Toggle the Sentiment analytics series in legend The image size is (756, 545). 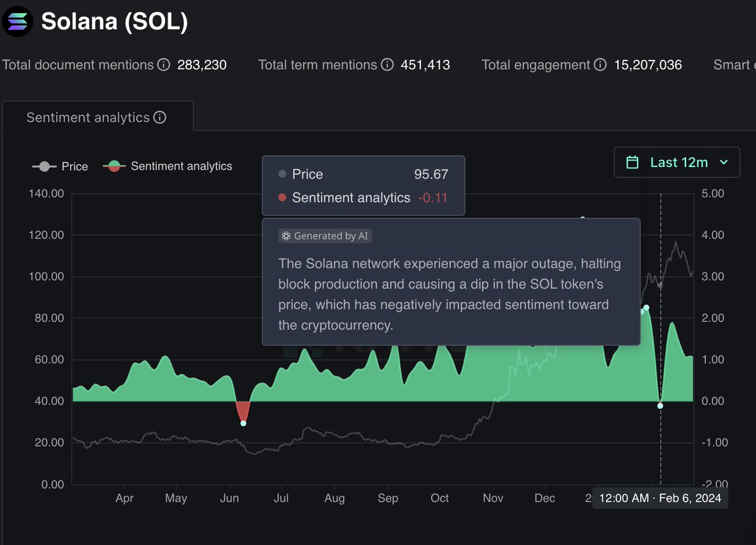168,166
